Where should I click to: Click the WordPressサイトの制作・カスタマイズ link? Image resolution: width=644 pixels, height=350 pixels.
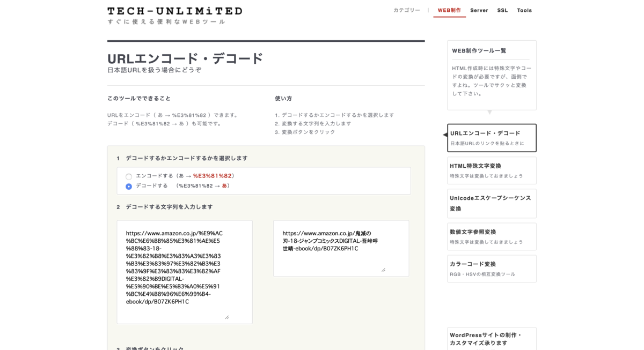coord(491,339)
